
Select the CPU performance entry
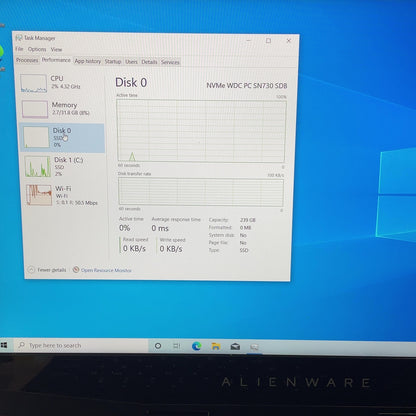pyautogui.click(x=61, y=83)
